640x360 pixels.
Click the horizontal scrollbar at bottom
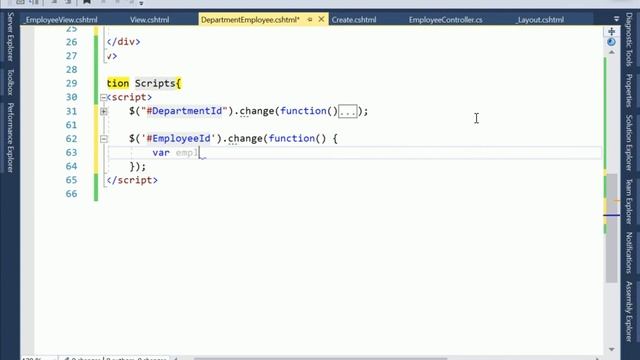(320, 358)
